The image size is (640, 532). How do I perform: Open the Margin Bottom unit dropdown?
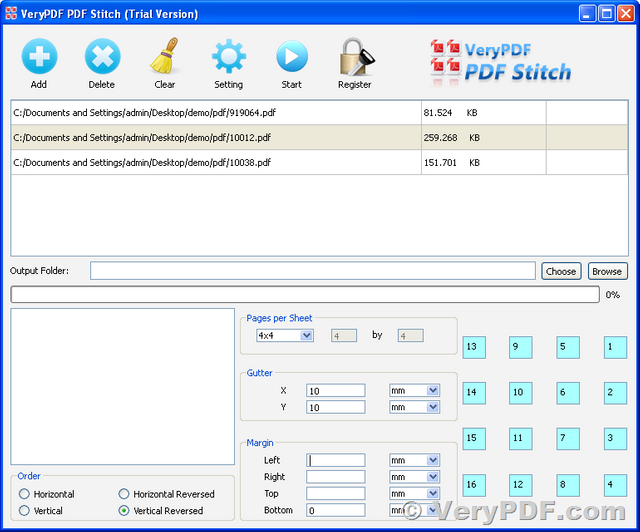coord(414,510)
